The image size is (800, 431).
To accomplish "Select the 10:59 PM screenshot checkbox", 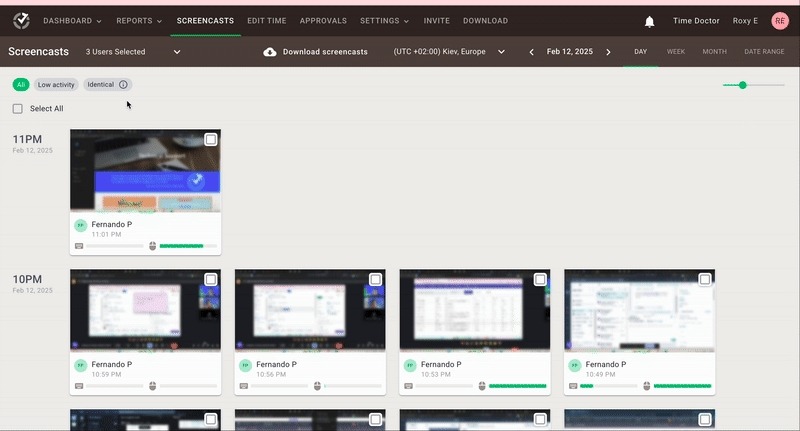I will (x=211, y=280).
